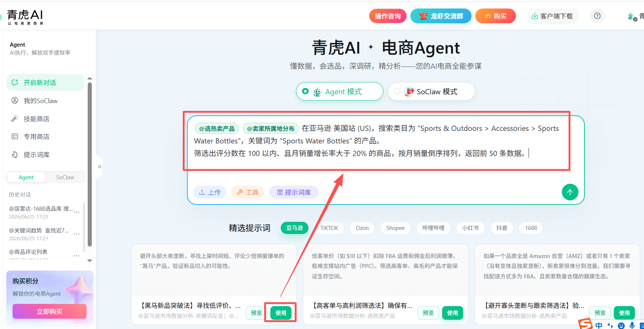
Task: Click the Sogou emoji face icon
Action: [x=621, y=325]
